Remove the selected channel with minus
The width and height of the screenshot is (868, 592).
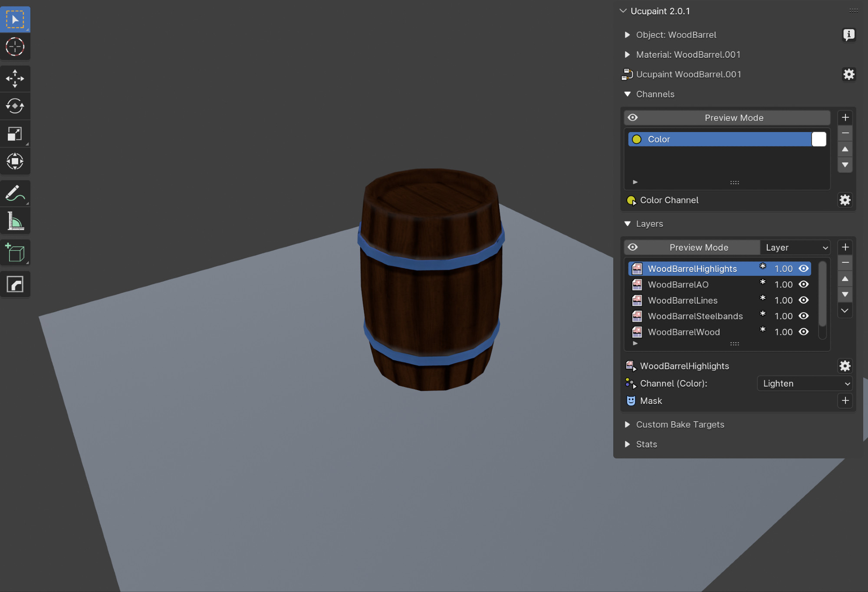pos(845,133)
